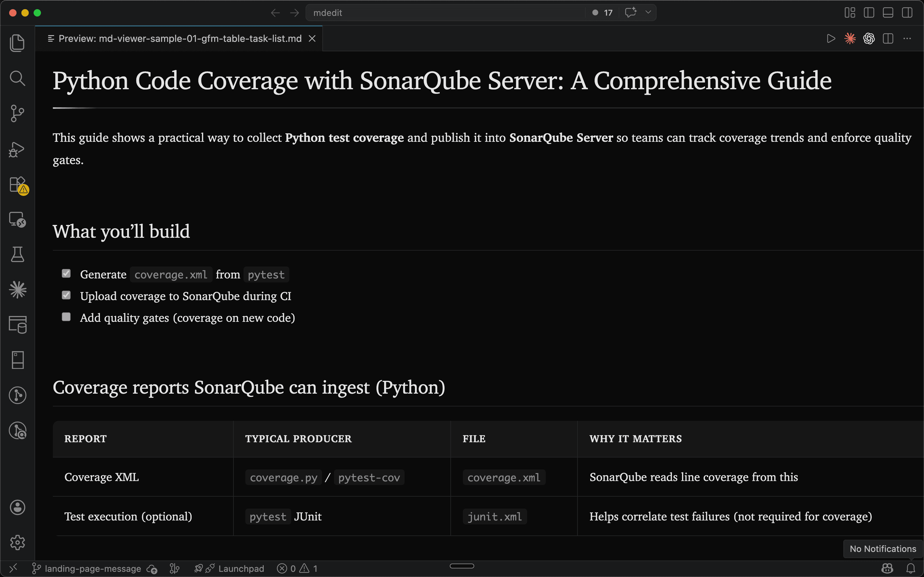Customize layout from title bar icon

pyautogui.click(x=850, y=13)
